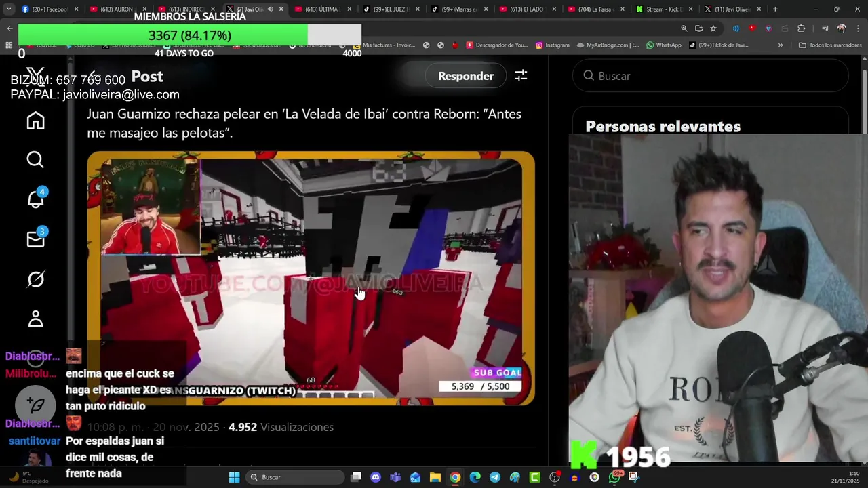Open Google Chrome from taskbar

pyautogui.click(x=455, y=477)
